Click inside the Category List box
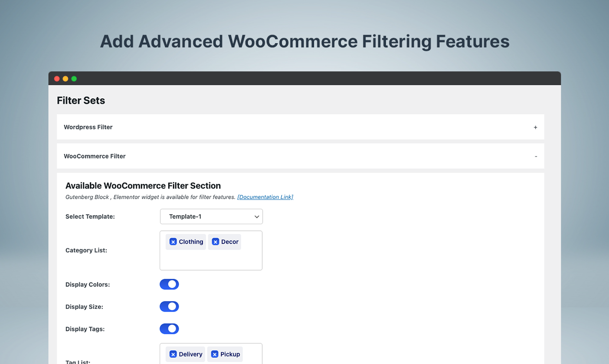 [x=211, y=250]
